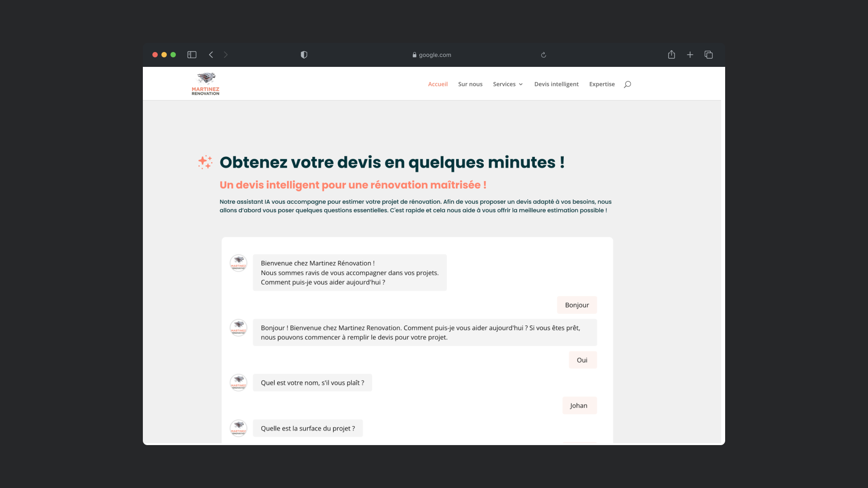The height and width of the screenshot is (488, 868).
Task: Open the share icon in toolbar
Action: click(x=671, y=54)
